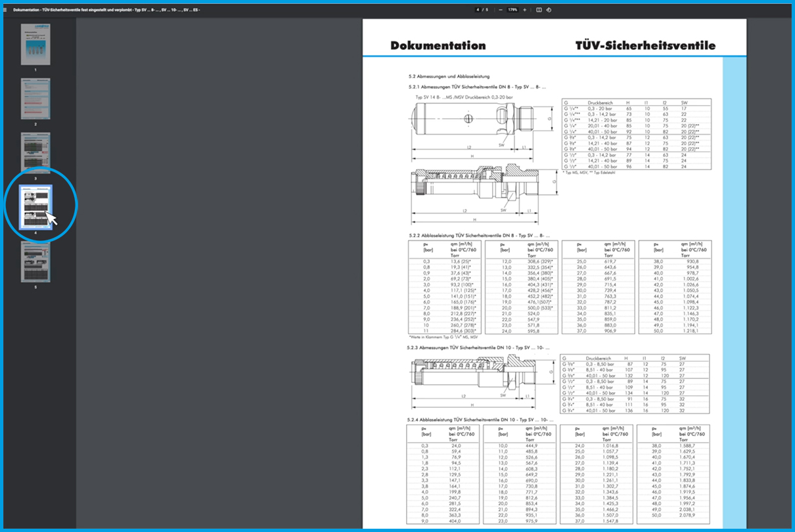Click the 5.2.1 Abmessungen DN 8 heading
Screen dimensions: 795x532
[x=477, y=87]
